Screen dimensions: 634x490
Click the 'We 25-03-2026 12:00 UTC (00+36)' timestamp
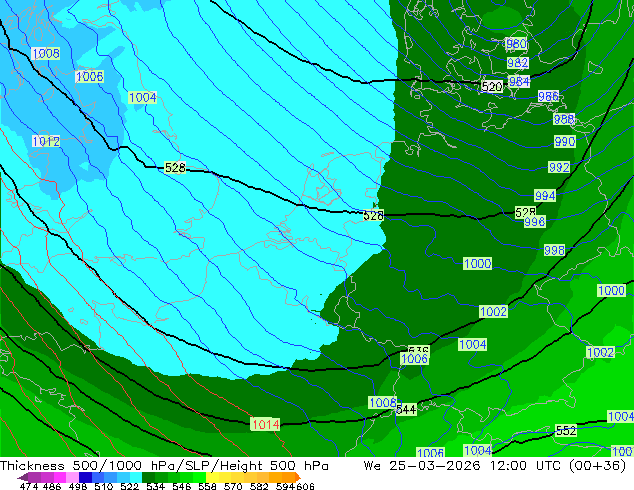click(495, 466)
